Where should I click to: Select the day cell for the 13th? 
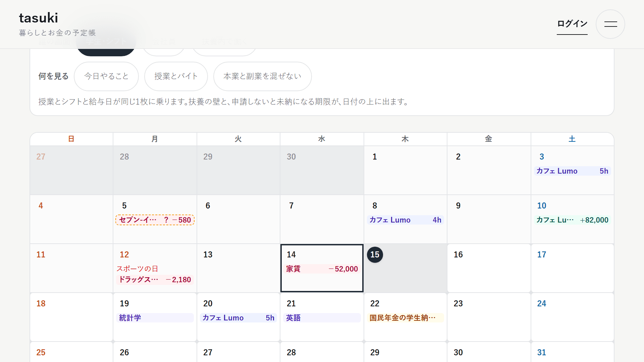pos(238,268)
